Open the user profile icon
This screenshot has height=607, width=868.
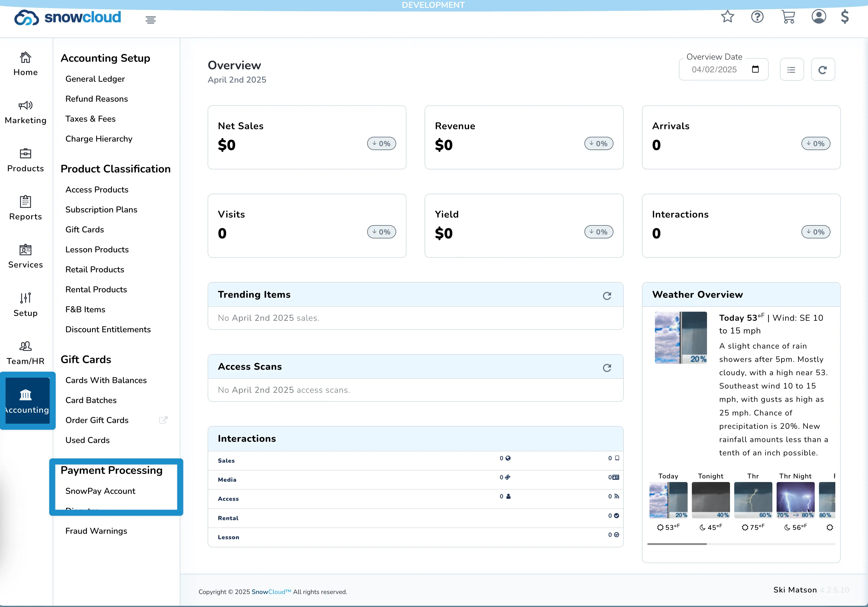tap(818, 17)
